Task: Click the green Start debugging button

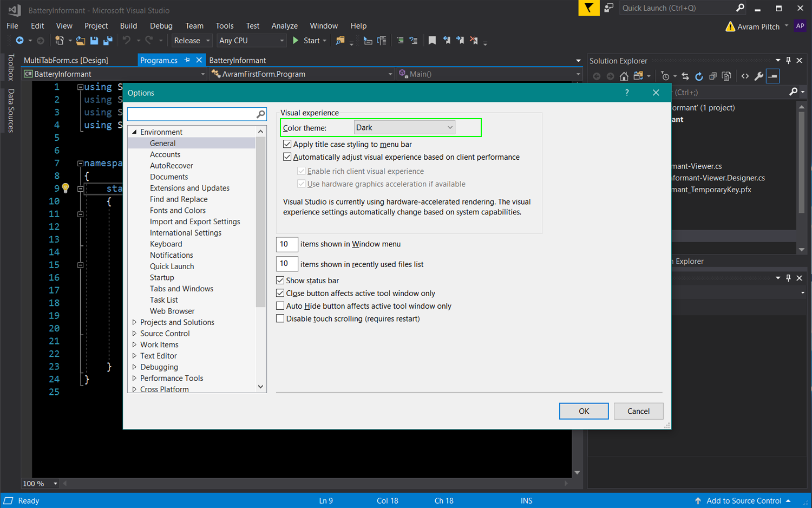Action: tap(309, 41)
